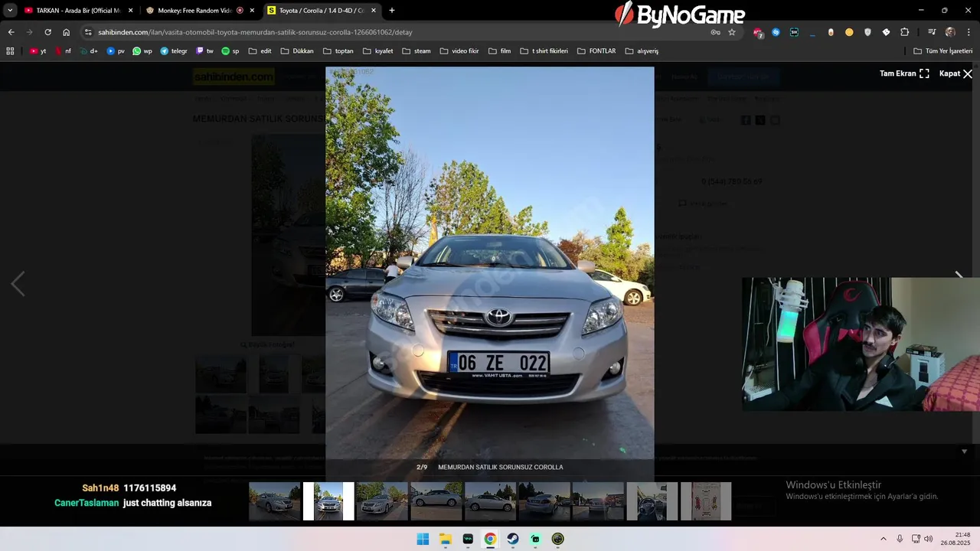Image resolution: width=980 pixels, height=551 pixels.
Task: Open Windows Start menu
Action: (x=423, y=539)
